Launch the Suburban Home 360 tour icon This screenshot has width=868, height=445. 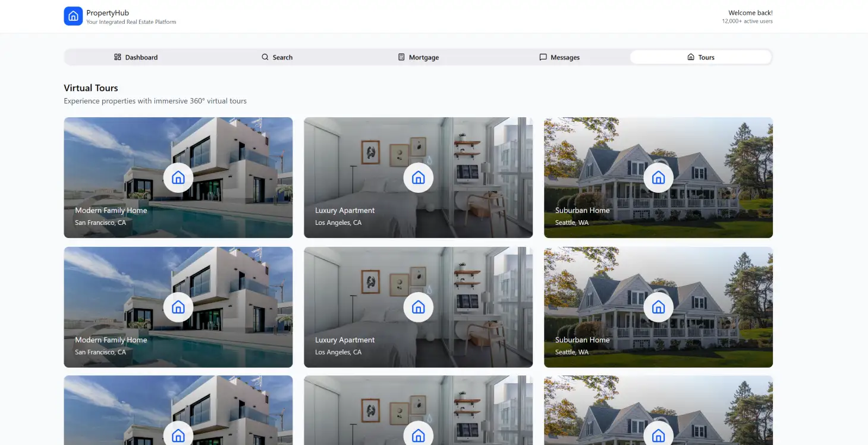(x=658, y=177)
